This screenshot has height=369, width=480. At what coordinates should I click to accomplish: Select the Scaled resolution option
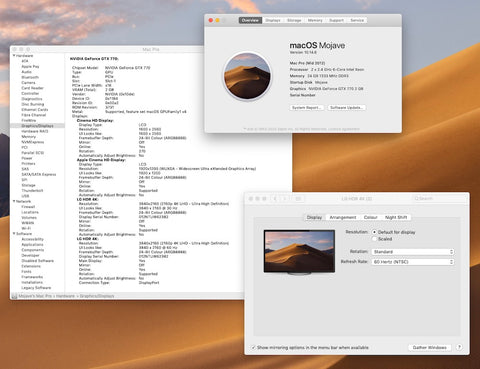375,239
